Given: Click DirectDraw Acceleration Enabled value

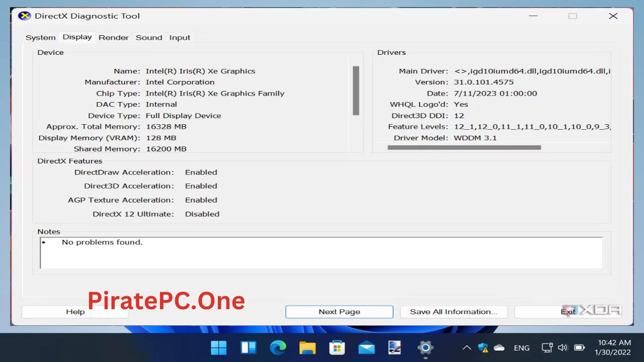Looking at the screenshot, I should pyautogui.click(x=201, y=172).
